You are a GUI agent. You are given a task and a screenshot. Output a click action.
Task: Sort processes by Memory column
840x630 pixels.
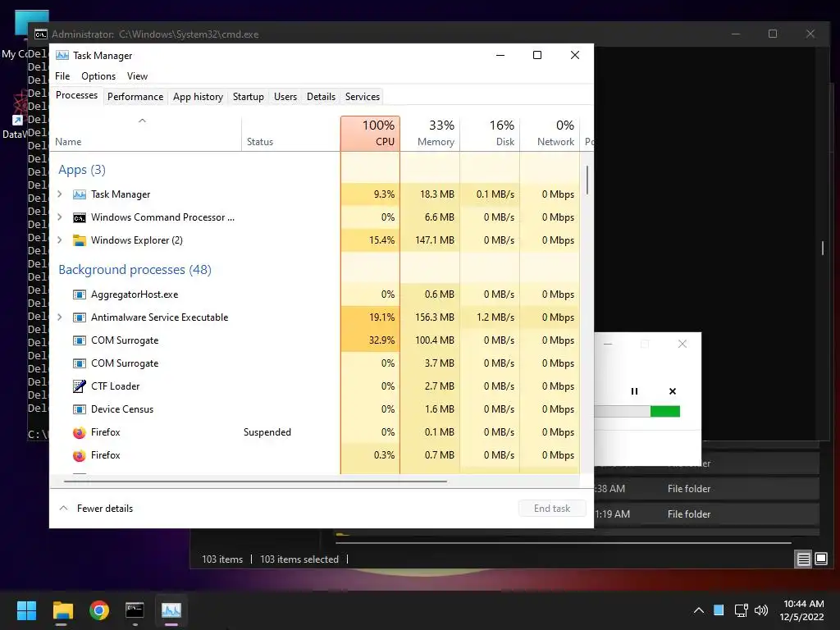tap(430, 134)
